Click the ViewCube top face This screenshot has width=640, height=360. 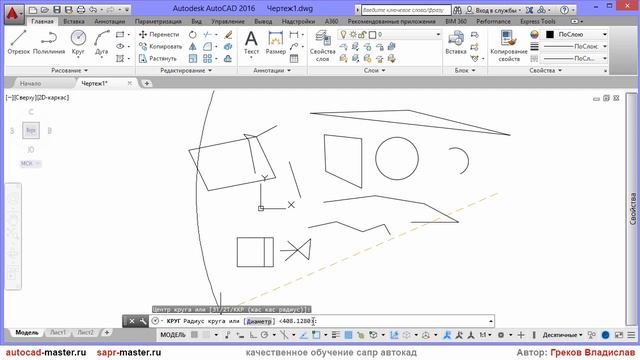coord(31,131)
